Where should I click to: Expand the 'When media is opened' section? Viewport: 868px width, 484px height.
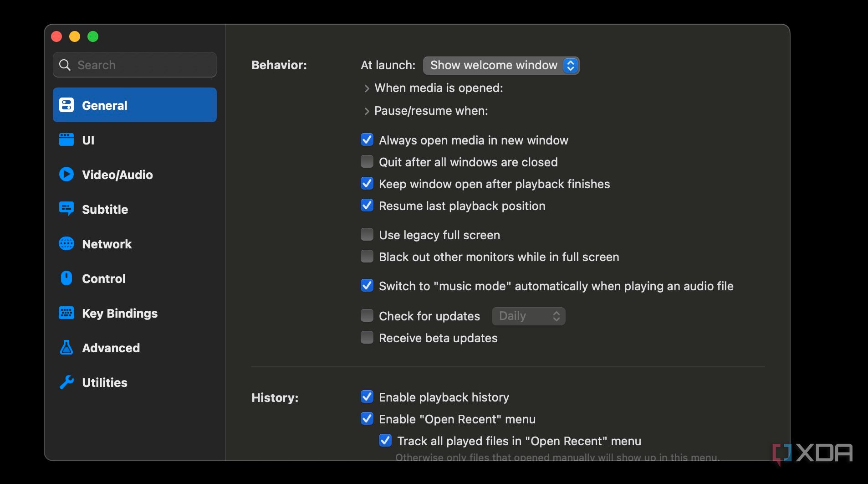[367, 88]
